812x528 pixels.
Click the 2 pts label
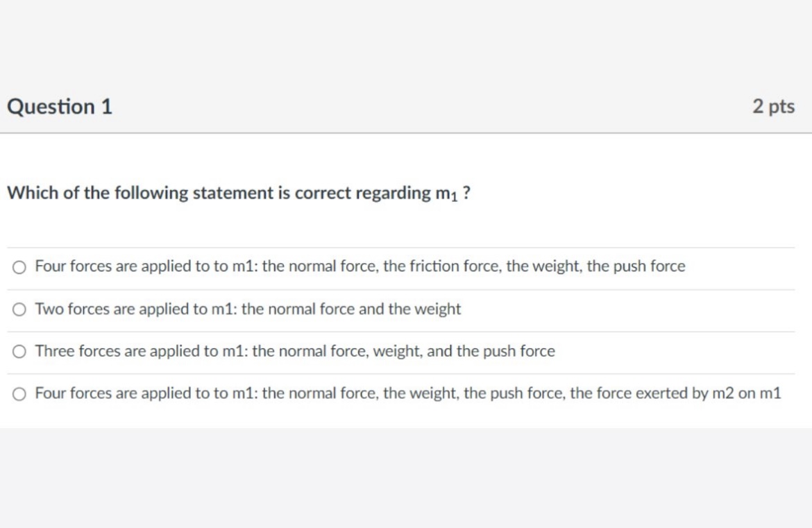pos(775,106)
